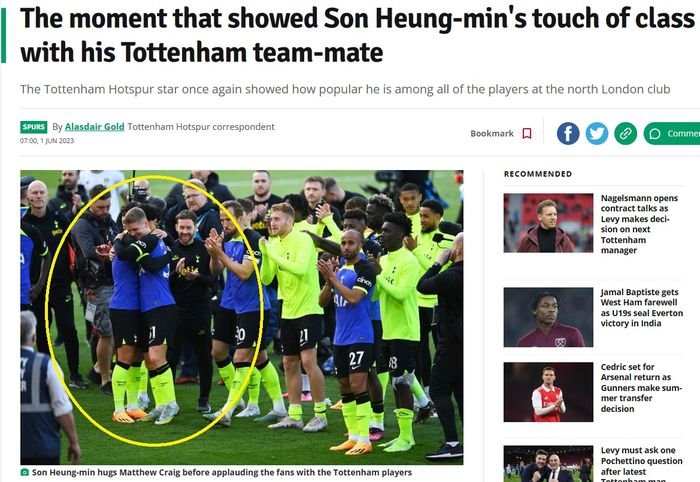Click the article headline text

pyautogui.click(x=357, y=35)
